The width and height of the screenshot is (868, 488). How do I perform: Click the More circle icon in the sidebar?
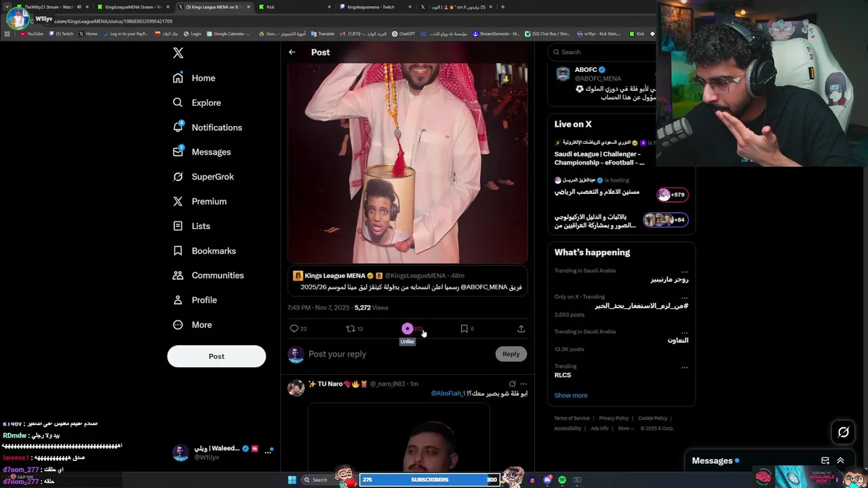point(178,325)
